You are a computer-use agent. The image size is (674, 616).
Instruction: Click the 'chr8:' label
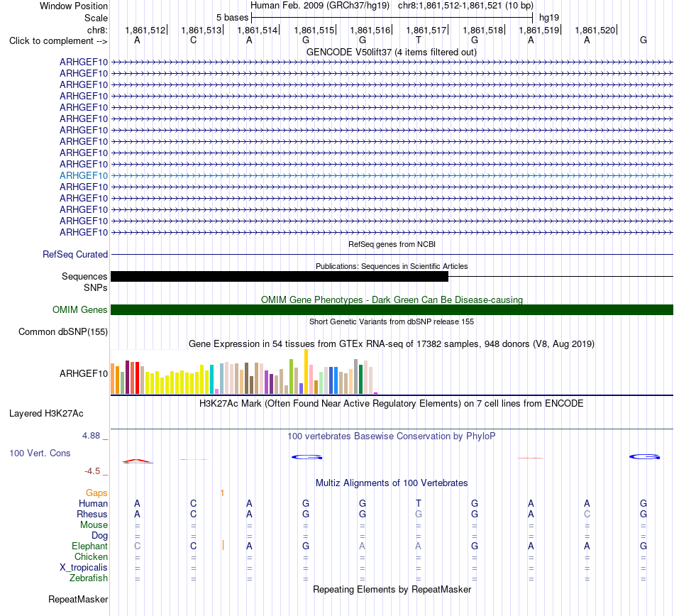[97, 30]
